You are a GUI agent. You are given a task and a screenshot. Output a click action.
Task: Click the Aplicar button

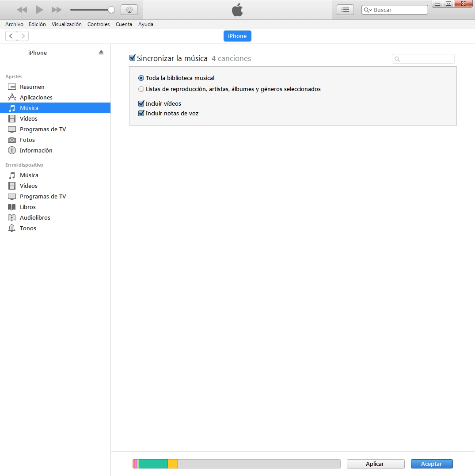point(375,464)
